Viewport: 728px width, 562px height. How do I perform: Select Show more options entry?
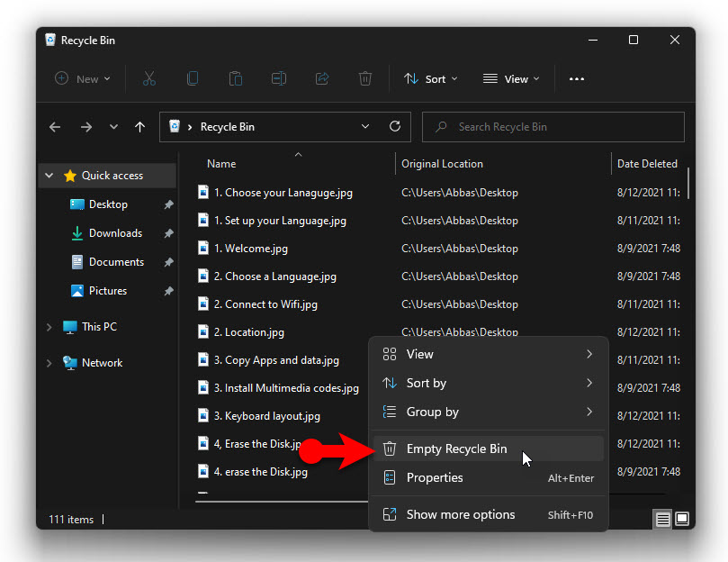click(489, 514)
